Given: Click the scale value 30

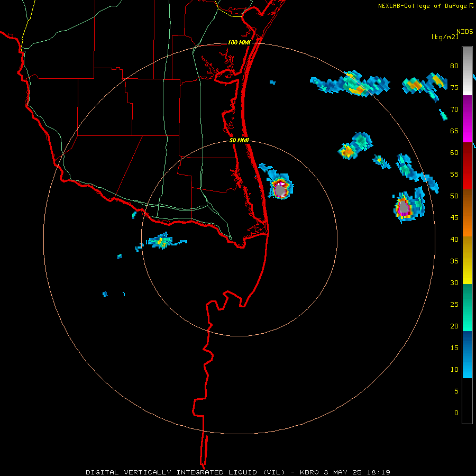Looking at the screenshot, I should [x=454, y=282].
